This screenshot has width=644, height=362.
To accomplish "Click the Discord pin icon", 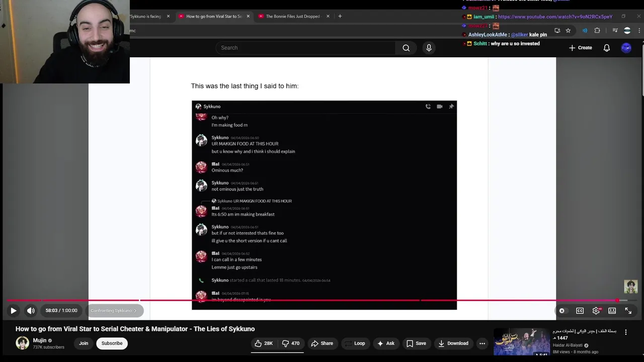I will click(x=451, y=107).
